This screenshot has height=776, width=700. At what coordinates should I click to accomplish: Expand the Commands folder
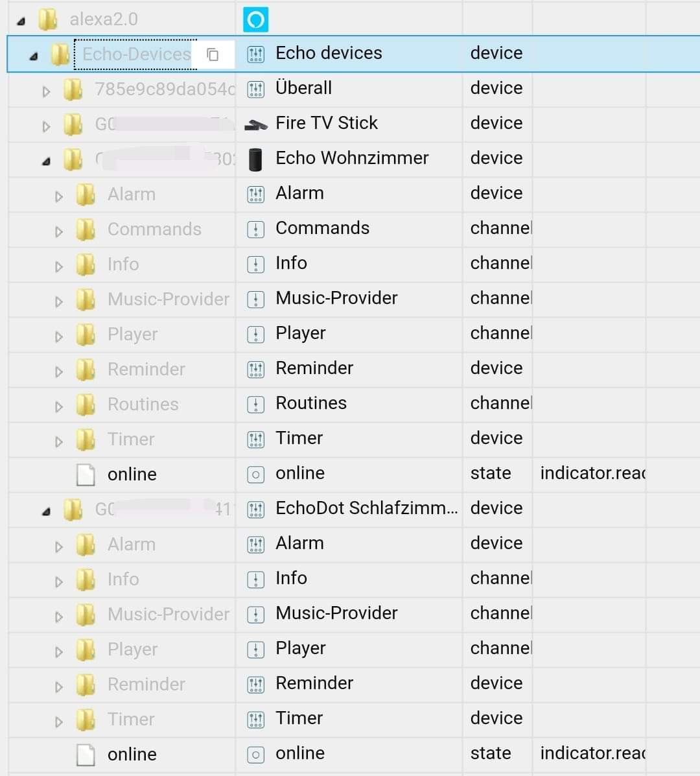tap(59, 231)
